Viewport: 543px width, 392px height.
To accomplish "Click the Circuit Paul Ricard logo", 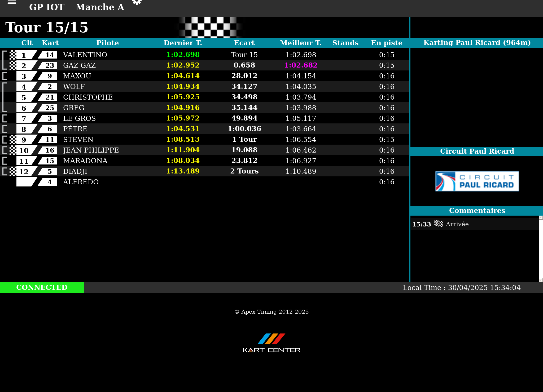I will tap(477, 181).
